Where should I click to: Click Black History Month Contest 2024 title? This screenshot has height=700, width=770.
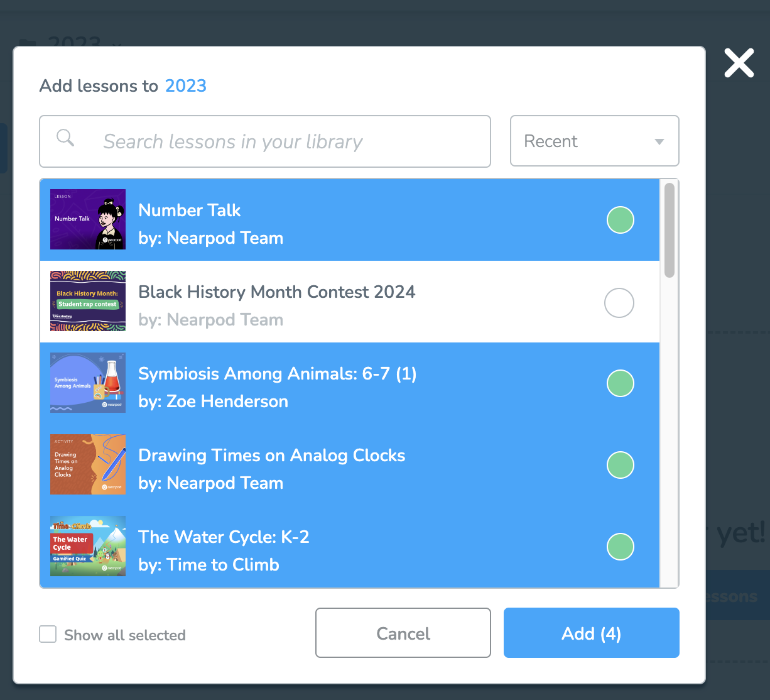pos(277,292)
